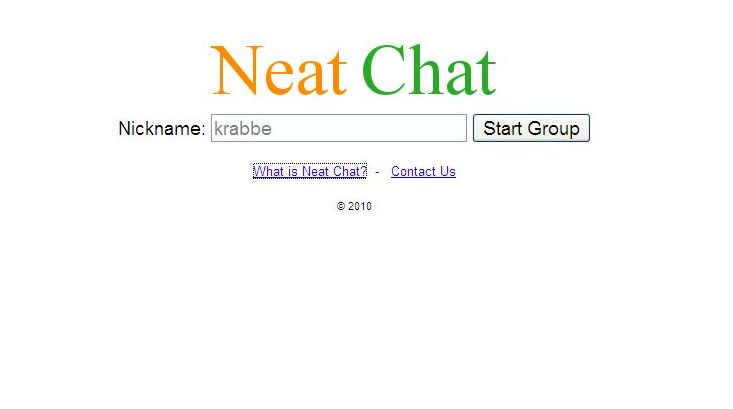Start a new chat group
This screenshot has width=733, height=409.
click(531, 128)
